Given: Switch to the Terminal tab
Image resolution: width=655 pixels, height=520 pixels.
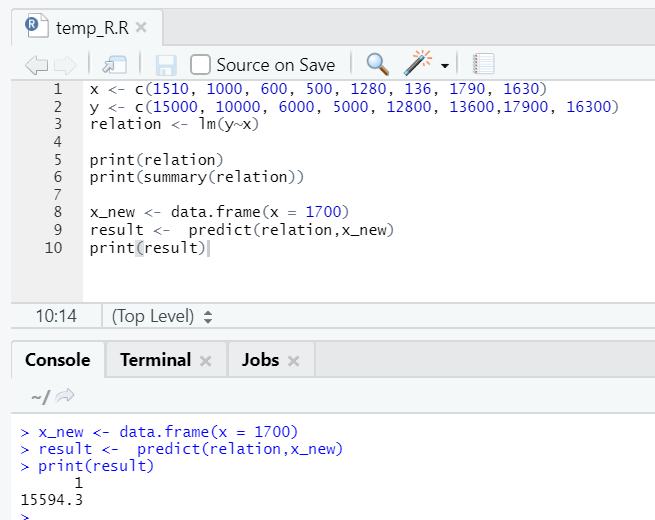Looking at the screenshot, I should (x=155, y=360).
